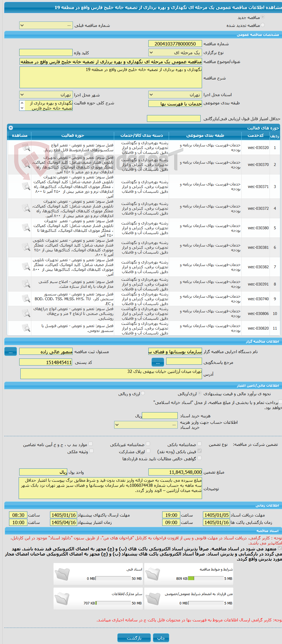Click شرایط و ضوابط مناقصه size bar
The height and width of the screenshot is (644, 282).
206,578
